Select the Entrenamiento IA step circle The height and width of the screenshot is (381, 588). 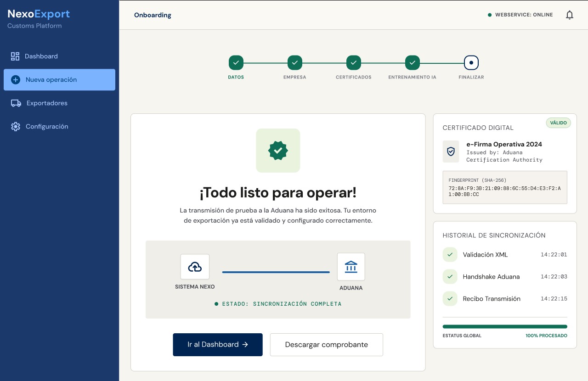click(413, 62)
